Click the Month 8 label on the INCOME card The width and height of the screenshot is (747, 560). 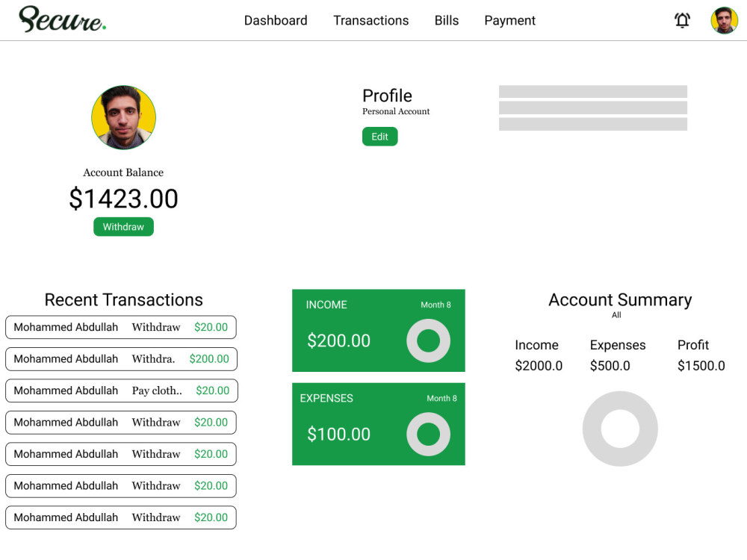coord(436,305)
